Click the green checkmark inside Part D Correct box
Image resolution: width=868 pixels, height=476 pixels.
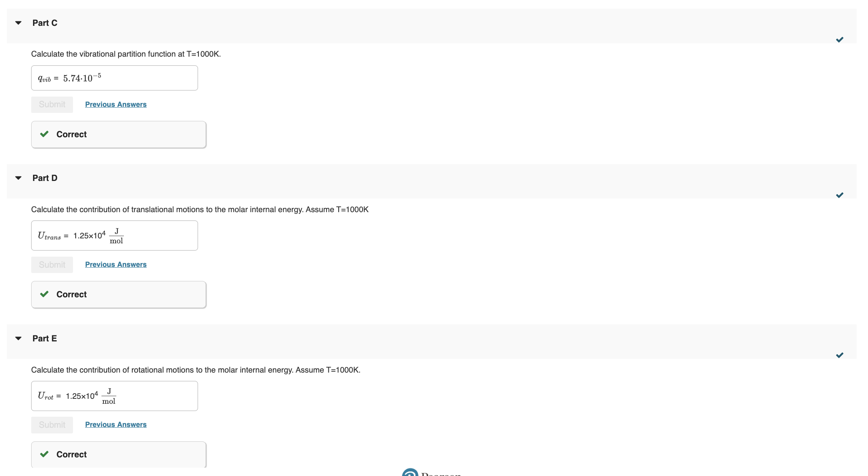coord(46,294)
